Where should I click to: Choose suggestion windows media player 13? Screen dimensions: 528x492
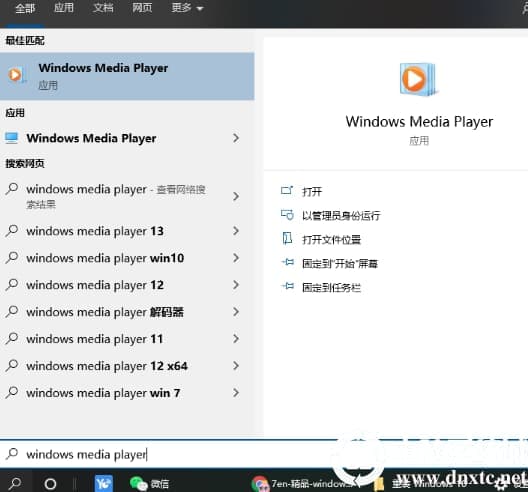(95, 231)
